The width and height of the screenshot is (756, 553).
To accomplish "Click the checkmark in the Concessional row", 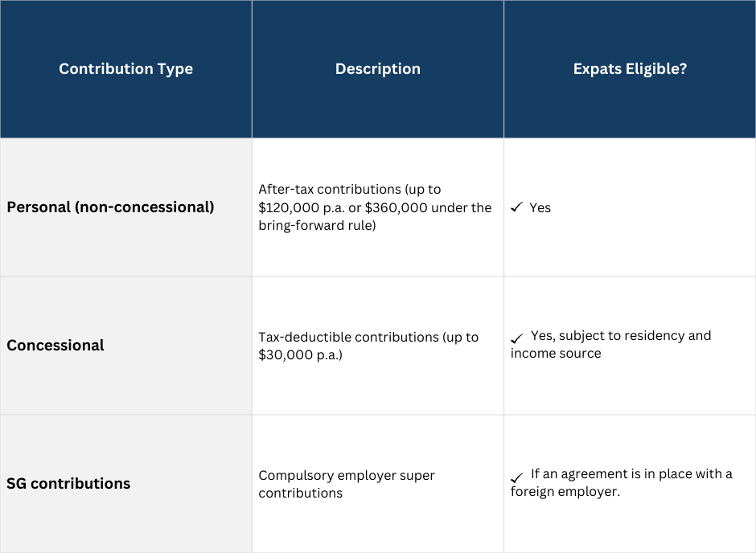I will pyautogui.click(x=516, y=338).
